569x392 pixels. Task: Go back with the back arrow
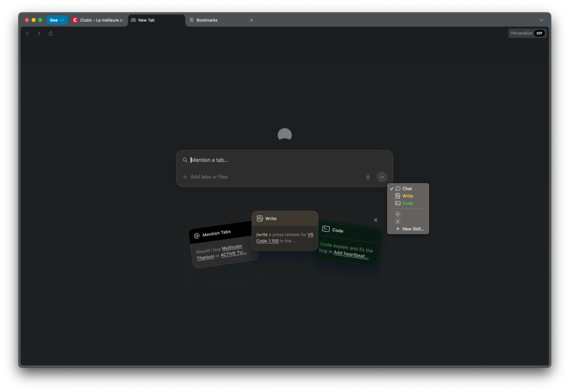coord(28,34)
